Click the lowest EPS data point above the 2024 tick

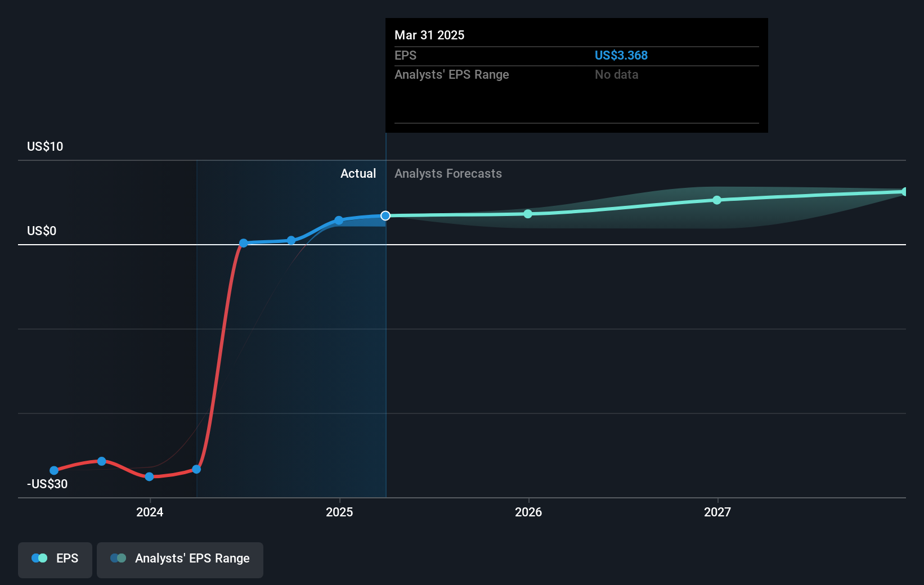pos(149,476)
